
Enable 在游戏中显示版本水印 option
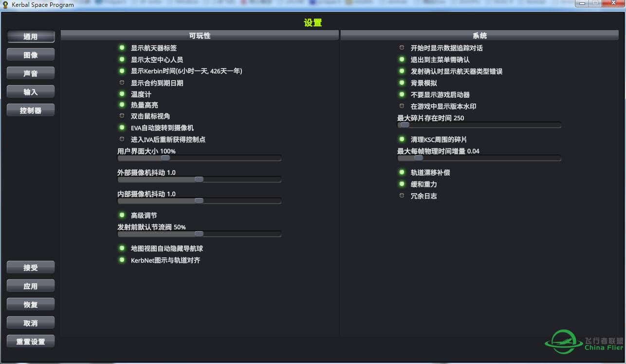point(402,106)
